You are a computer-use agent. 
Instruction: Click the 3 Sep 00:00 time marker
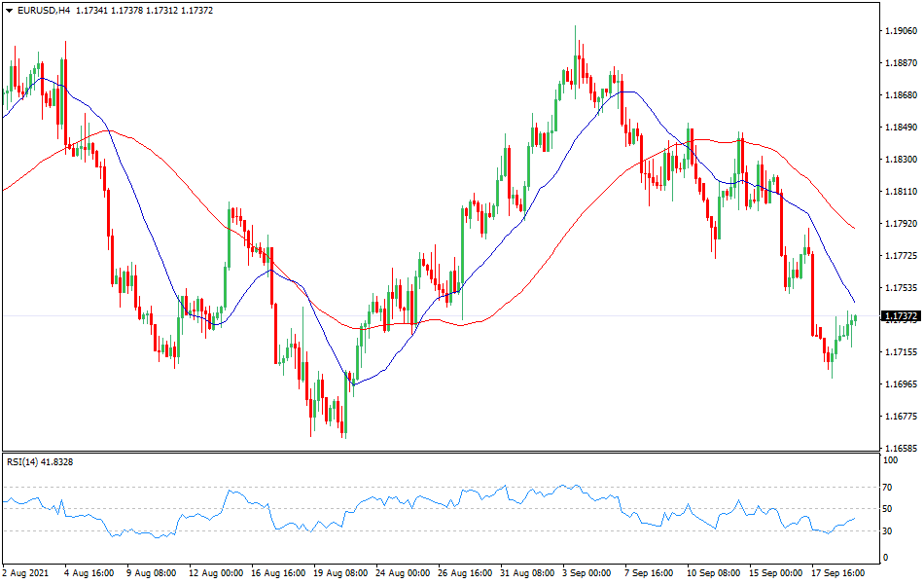click(586, 573)
